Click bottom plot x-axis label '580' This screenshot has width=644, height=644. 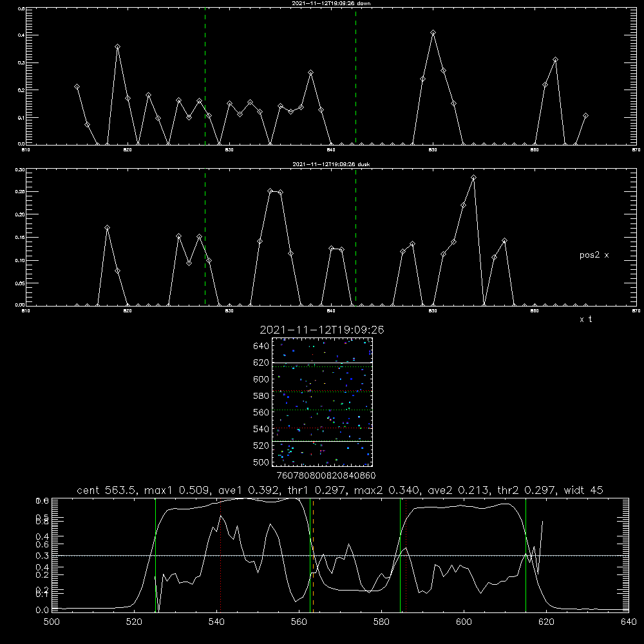coord(381,622)
